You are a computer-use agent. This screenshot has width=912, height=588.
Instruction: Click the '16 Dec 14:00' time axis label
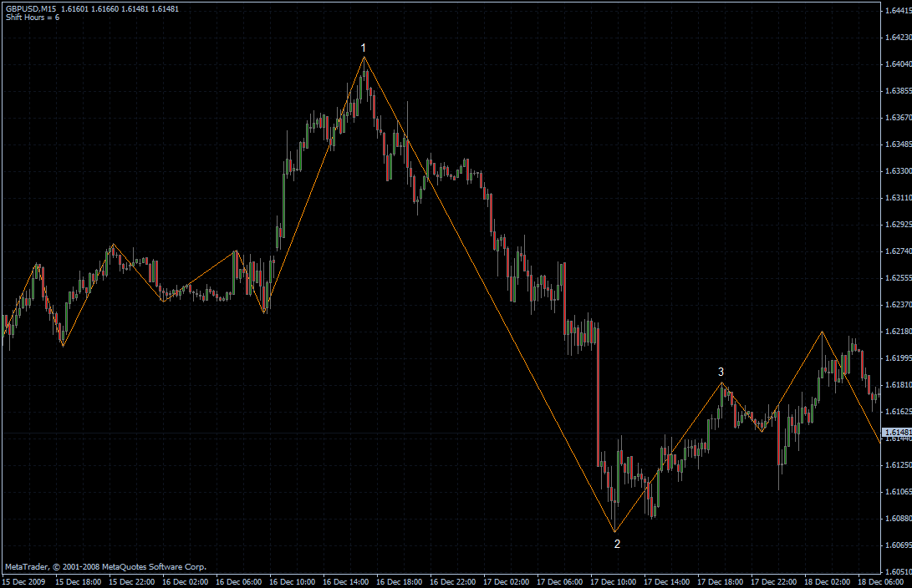point(345,581)
